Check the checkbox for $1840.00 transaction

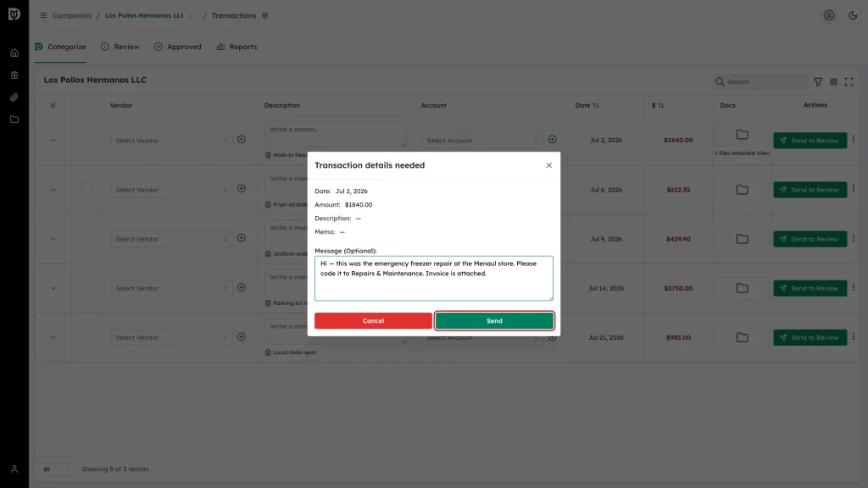(x=87, y=139)
